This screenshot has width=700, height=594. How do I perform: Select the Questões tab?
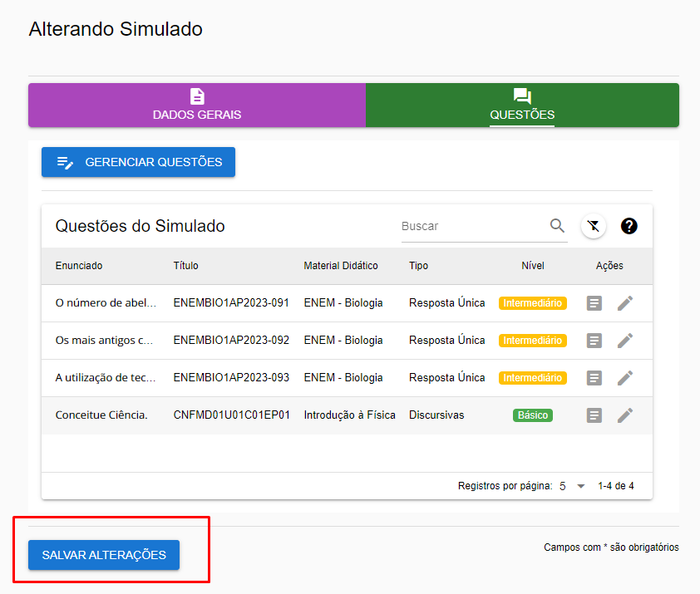tap(522, 106)
